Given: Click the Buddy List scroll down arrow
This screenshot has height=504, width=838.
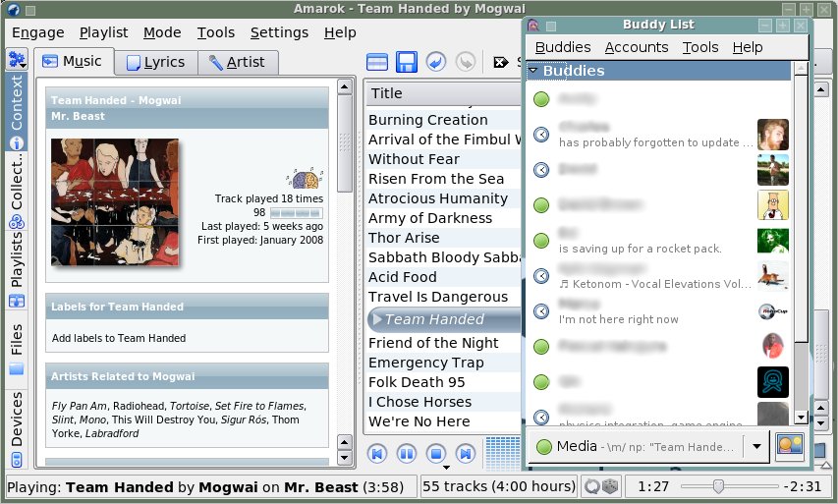Looking at the screenshot, I should [x=801, y=418].
